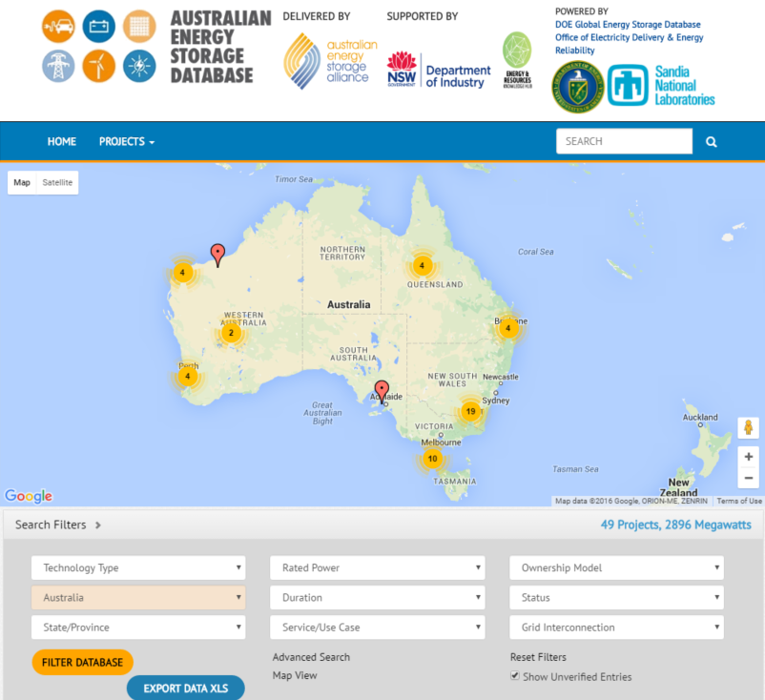The image size is (765, 700).
Task: Click the search magnifier icon
Action: pyautogui.click(x=712, y=142)
